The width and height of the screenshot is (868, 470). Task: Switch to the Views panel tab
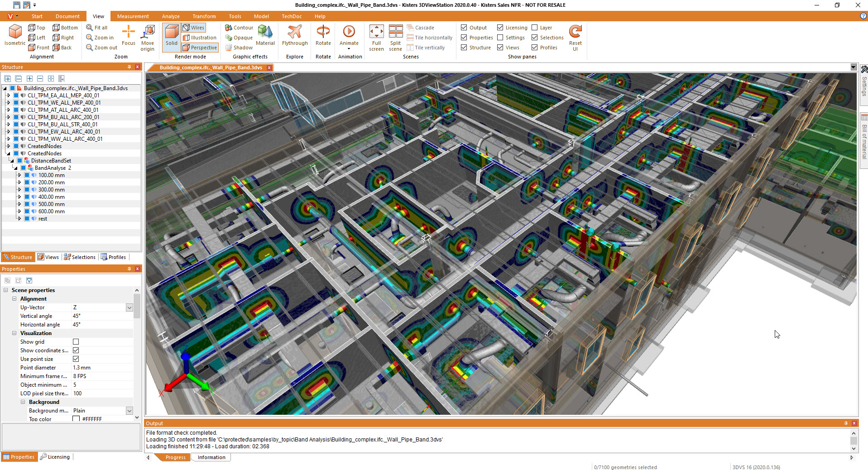[x=48, y=257]
